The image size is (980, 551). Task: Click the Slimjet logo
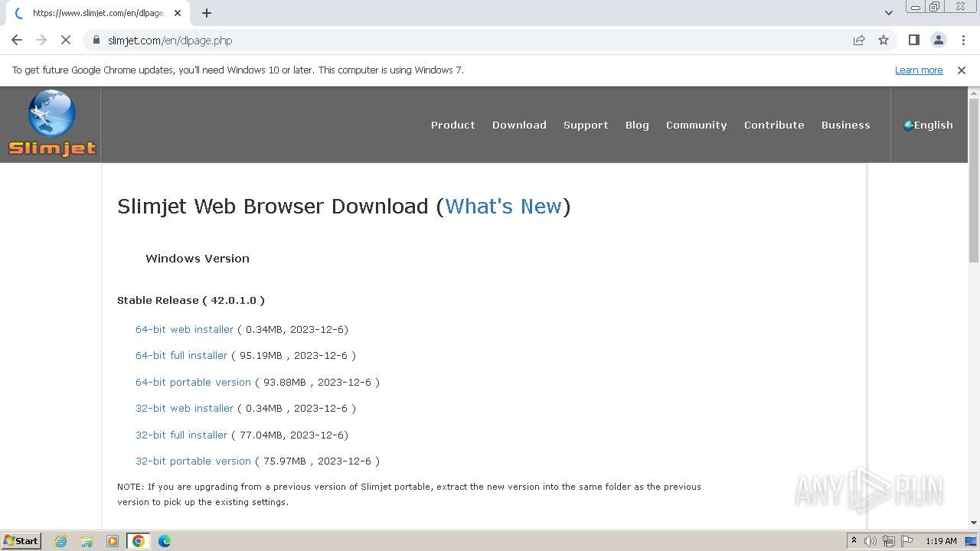pyautogui.click(x=52, y=124)
